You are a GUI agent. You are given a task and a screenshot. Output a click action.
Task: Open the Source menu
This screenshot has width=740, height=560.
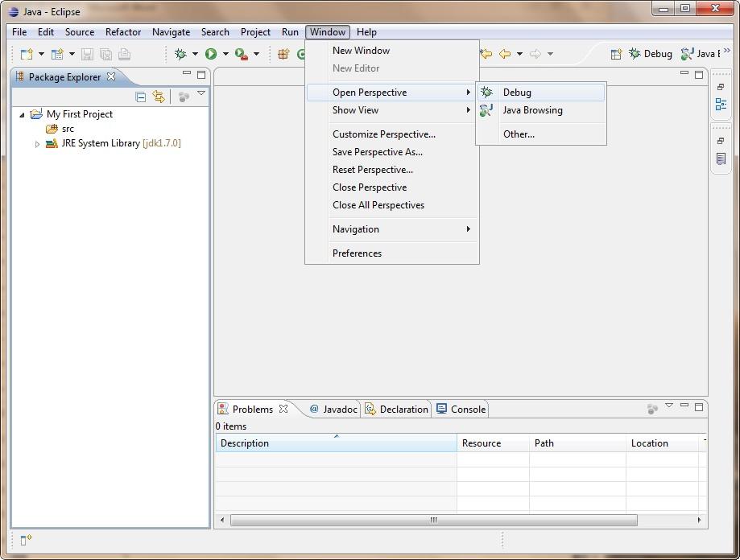coord(80,32)
